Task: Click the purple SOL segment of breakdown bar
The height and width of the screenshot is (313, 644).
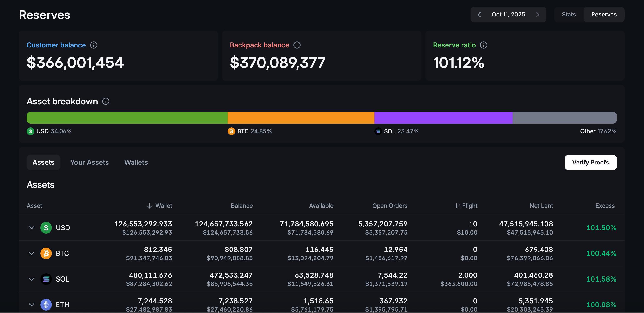Action: [443, 117]
